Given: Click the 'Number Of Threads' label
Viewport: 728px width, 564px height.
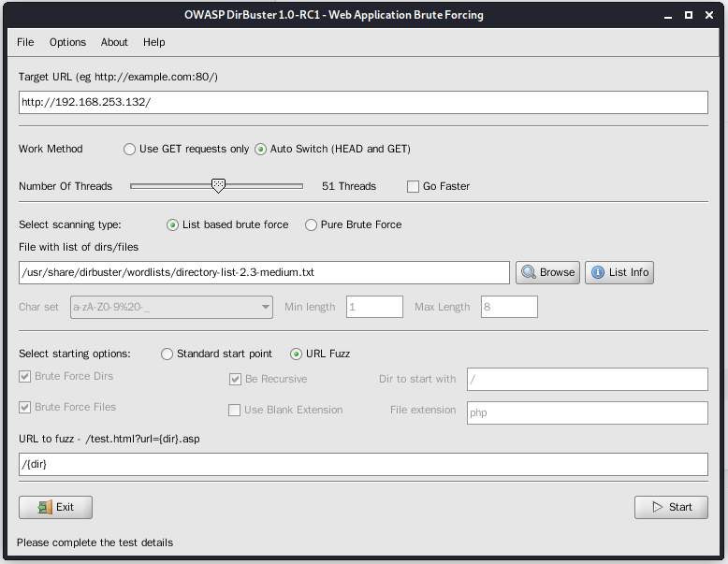Looking at the screenshot, I should [x=66, y=186].
